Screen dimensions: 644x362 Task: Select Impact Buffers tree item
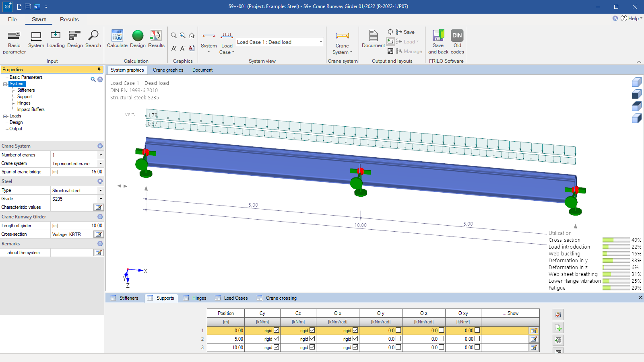point(31,109)
